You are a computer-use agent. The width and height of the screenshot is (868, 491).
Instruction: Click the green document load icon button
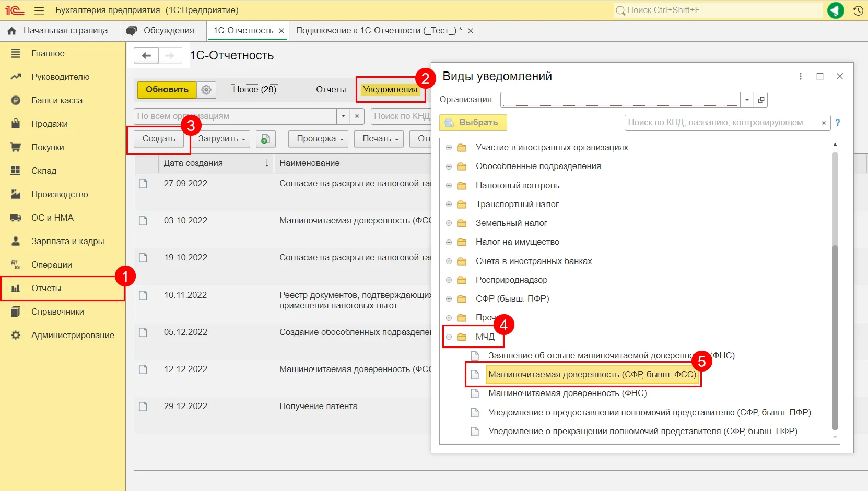pos(265,139)
